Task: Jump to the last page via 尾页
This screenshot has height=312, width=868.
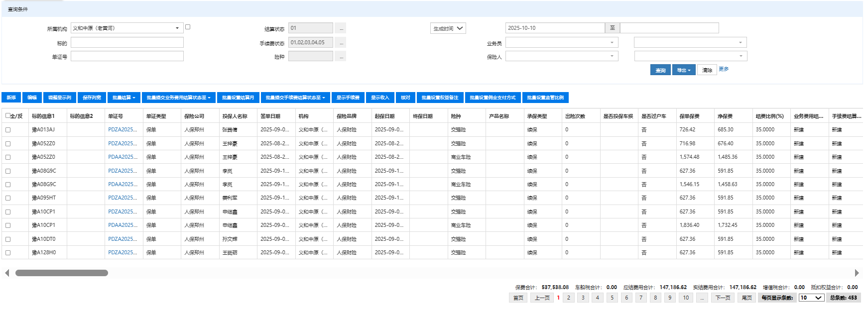Action: pyautogui.click(x=746, y=298)
